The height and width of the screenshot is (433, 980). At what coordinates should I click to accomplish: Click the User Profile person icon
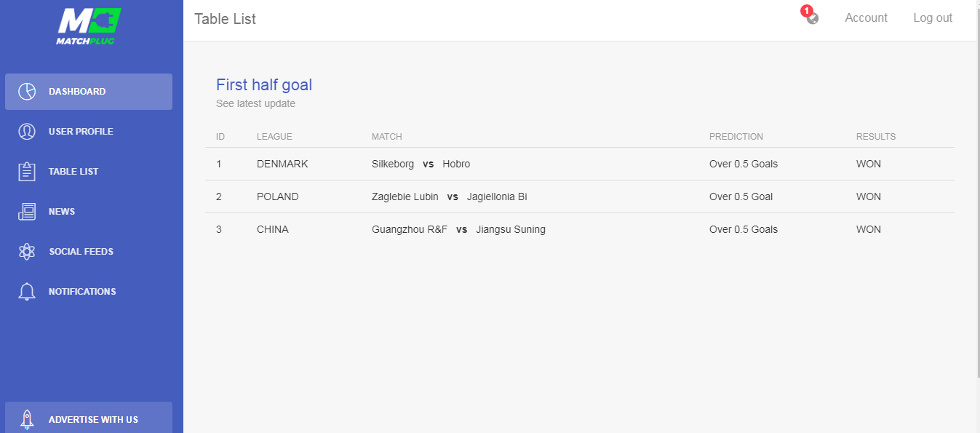click(27, 132)
